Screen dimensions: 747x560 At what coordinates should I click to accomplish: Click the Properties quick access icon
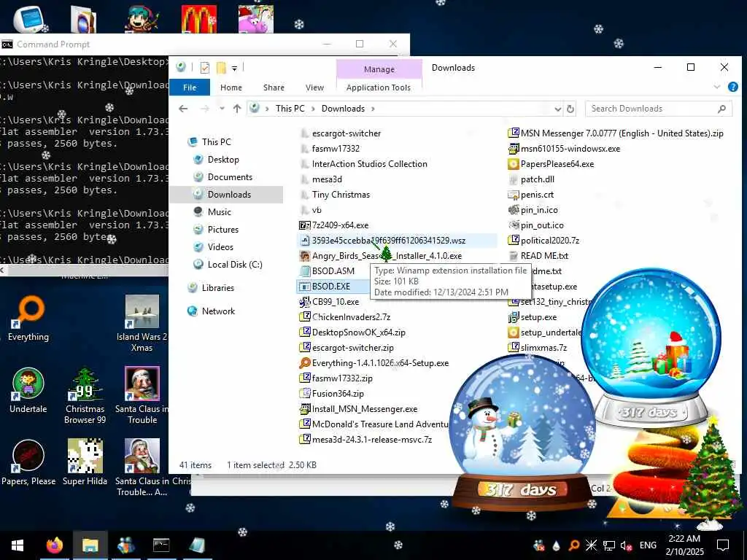point(205,68)
